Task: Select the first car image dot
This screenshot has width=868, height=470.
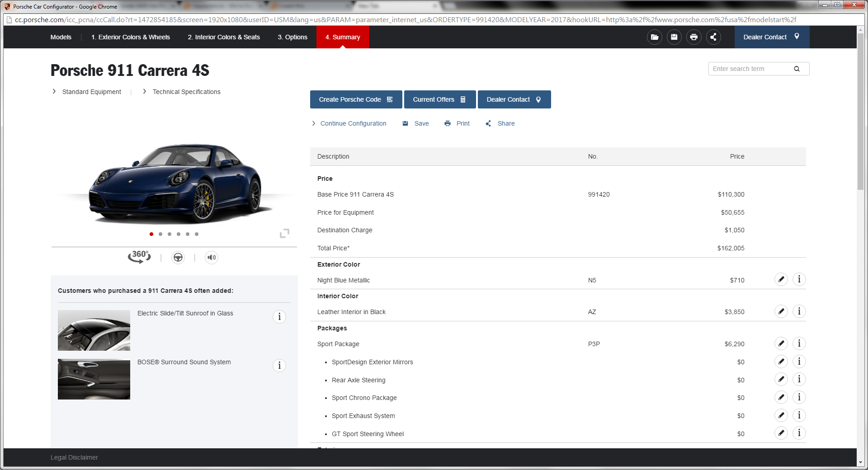Action: [151, 234]
